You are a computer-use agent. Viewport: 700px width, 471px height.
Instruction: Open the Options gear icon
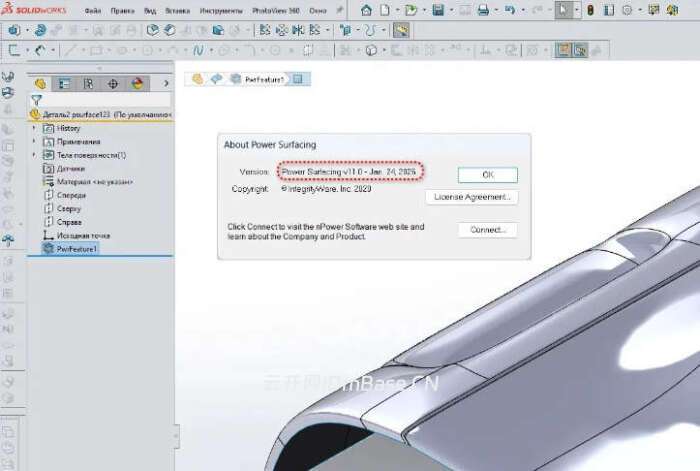627,10
